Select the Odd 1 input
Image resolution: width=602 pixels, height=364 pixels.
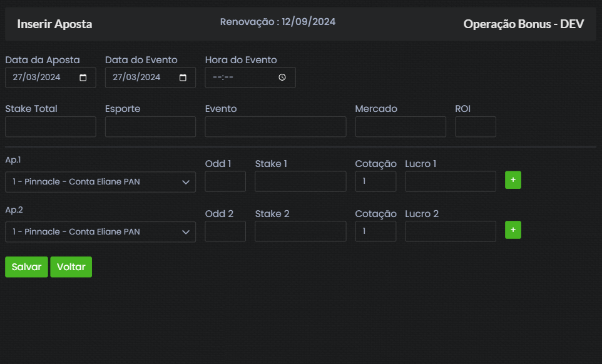[x=225, y=182]
